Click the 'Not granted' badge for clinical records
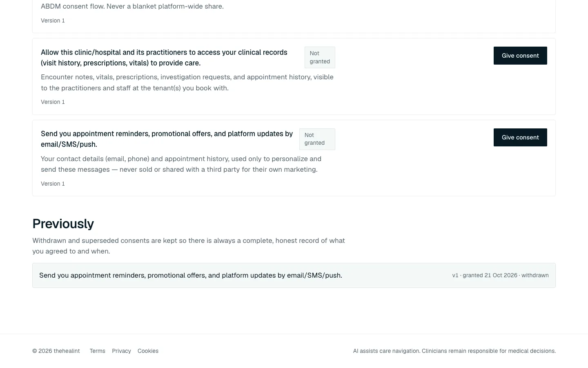Viewport: 588px width, 368px height. click(x=320, y=57)
